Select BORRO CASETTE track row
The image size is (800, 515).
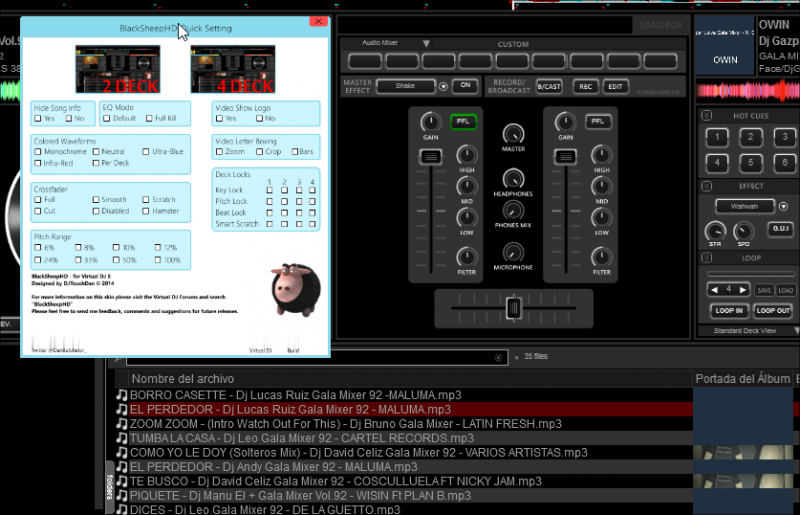point(403,395)
